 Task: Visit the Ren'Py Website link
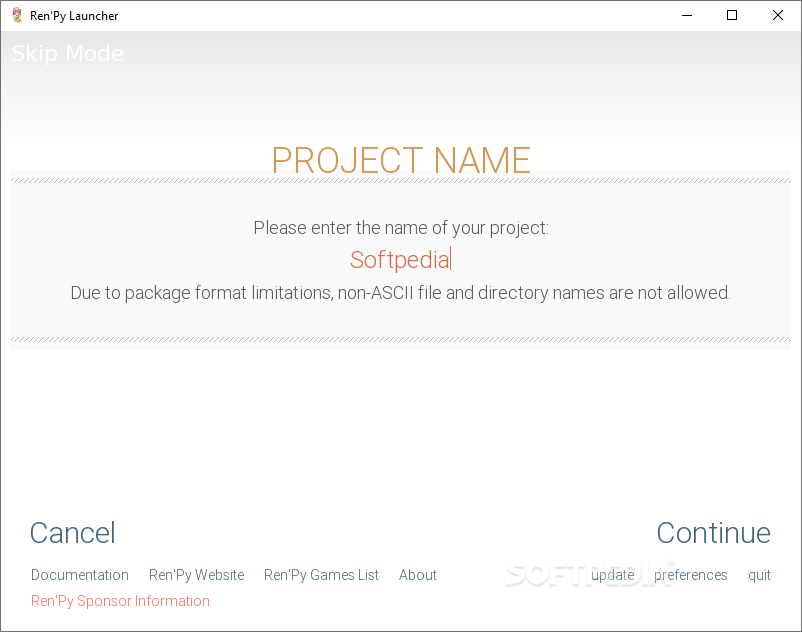pyautogui.click(x=196, y=575)
